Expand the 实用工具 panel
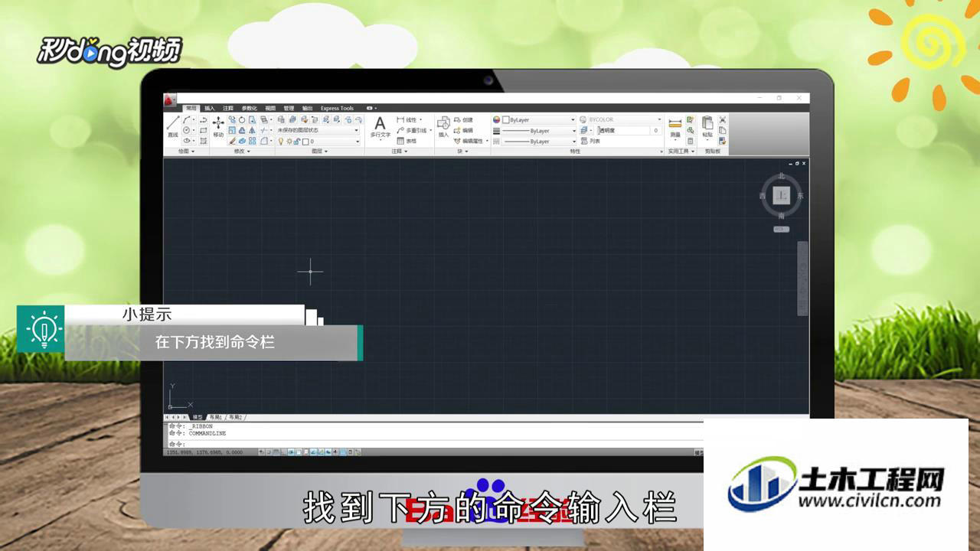 [681, 151]
